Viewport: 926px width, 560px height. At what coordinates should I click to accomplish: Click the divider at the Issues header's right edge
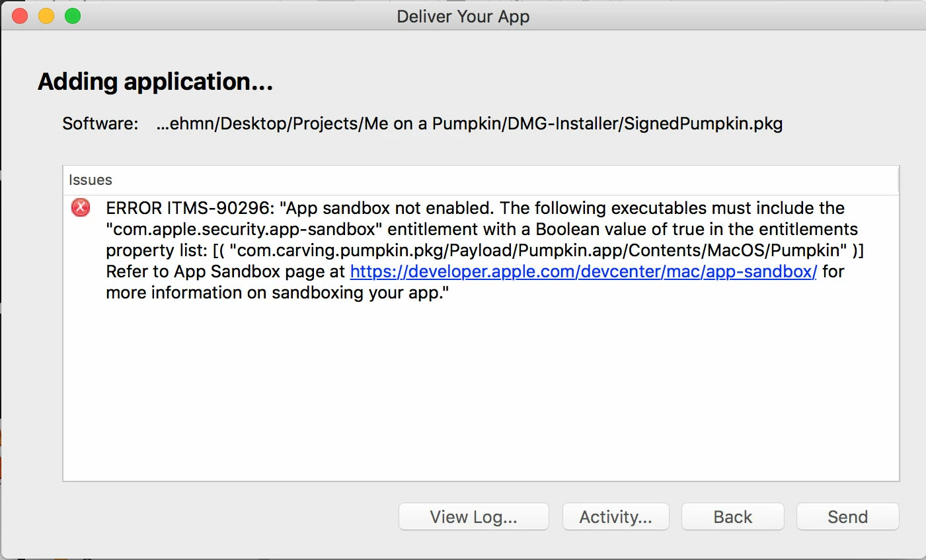click(898, 180)
